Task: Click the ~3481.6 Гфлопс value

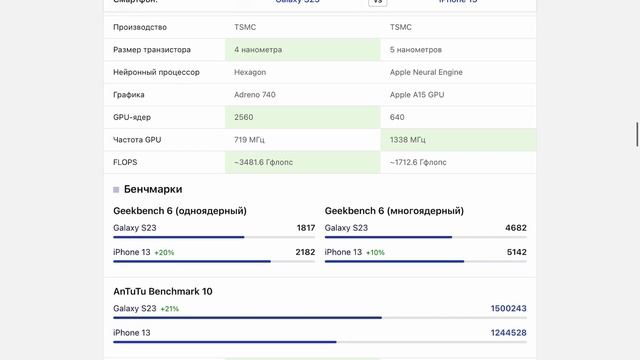Action: [263, 162]
